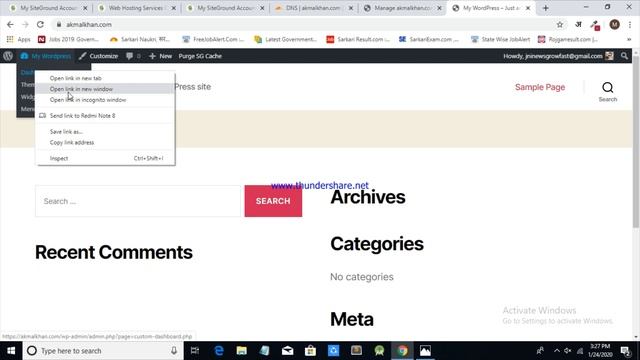Open the Sample Page link
The width and height of the screenshot is (640, 360).
tap(540, 87)
